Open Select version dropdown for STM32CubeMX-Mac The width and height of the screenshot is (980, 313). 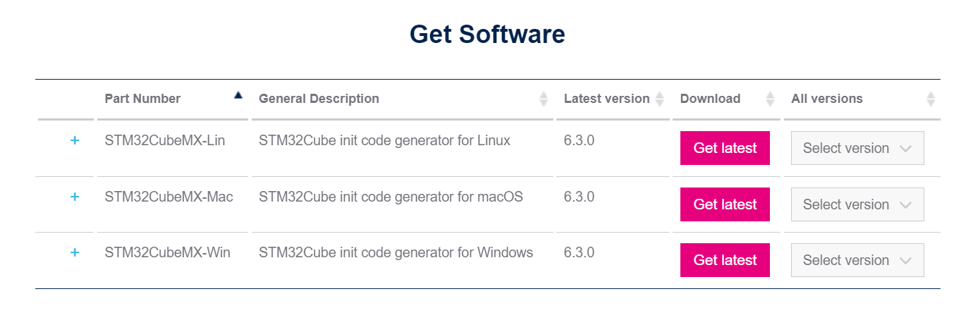857,204
